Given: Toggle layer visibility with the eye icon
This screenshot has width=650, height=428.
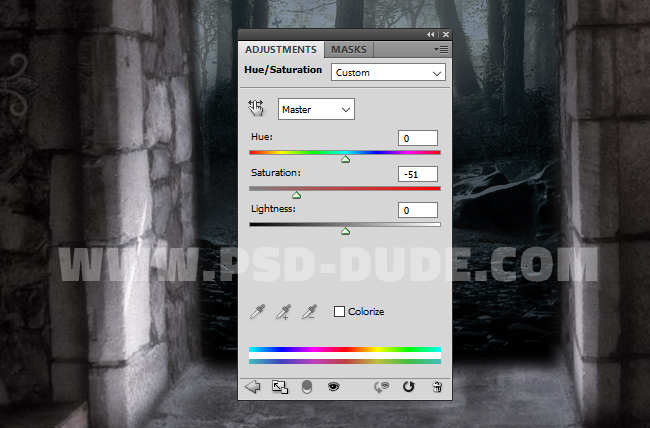Looking at the screenshot, I should pyautogui.click(x=334, y=387).
